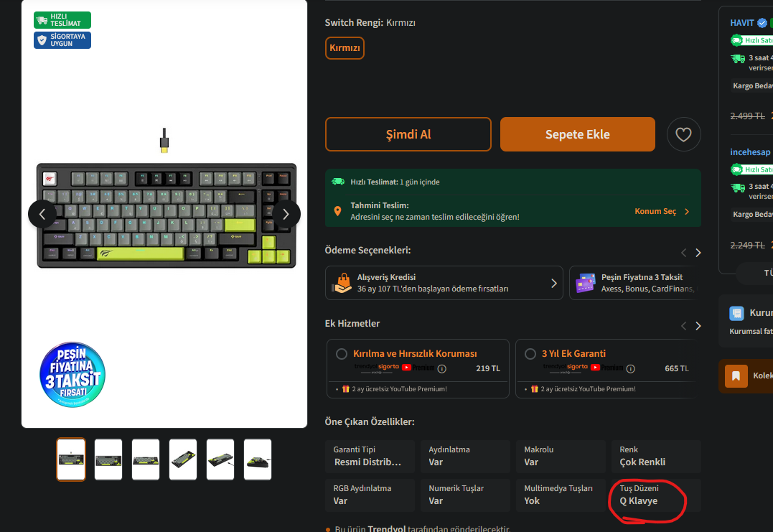This screenshot has height=532, width=773.
Task: Go to previous Ek Hizmetler with left chevron
Action: coord(684,326)
